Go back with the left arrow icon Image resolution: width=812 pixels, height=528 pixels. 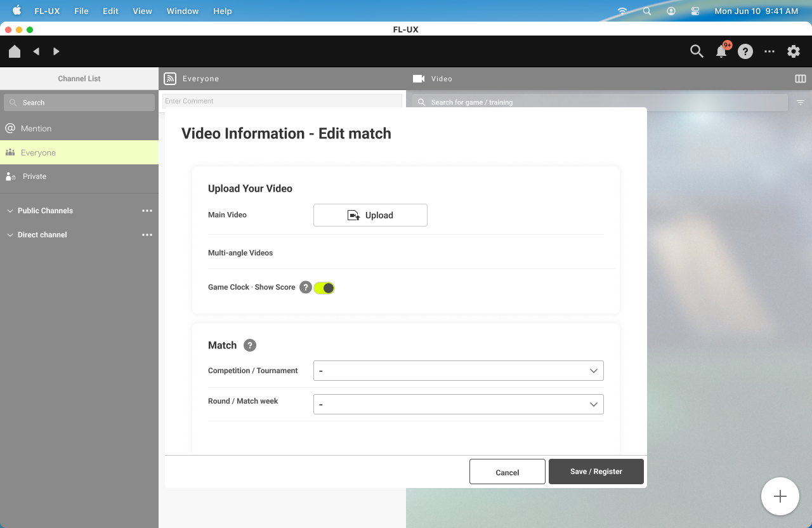point(36,51)
